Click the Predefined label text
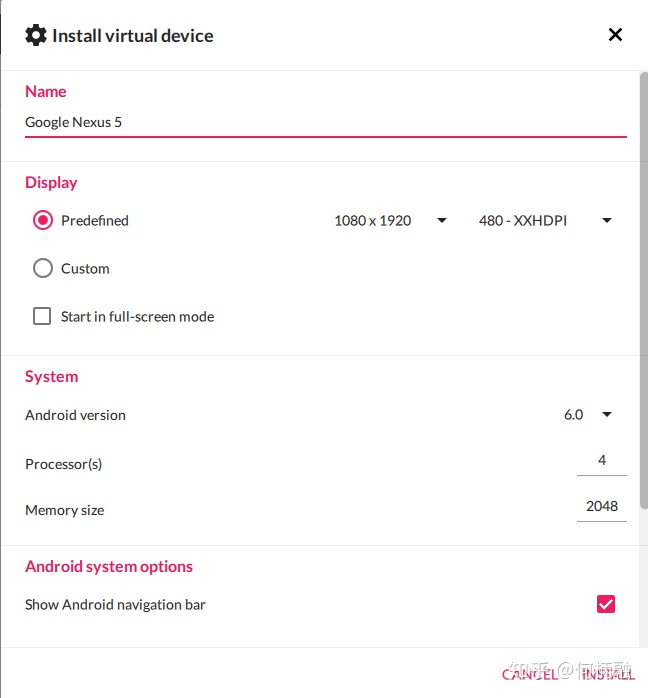Screen dimensions: 648x698 [95, 220]
